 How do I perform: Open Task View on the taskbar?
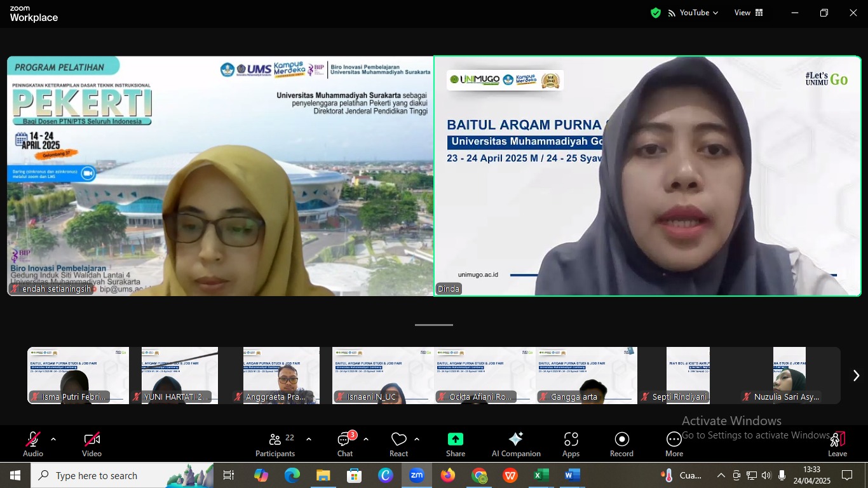pyautogui.click(x=229, y=475)
